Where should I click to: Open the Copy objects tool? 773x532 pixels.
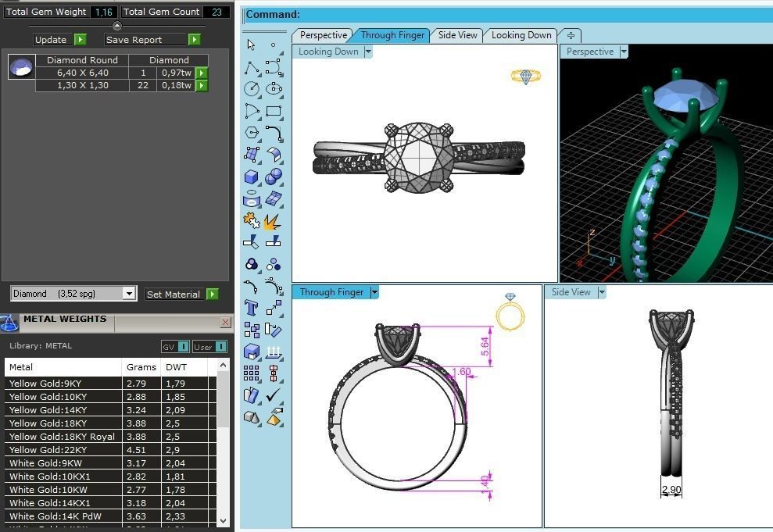coord(252,330)
